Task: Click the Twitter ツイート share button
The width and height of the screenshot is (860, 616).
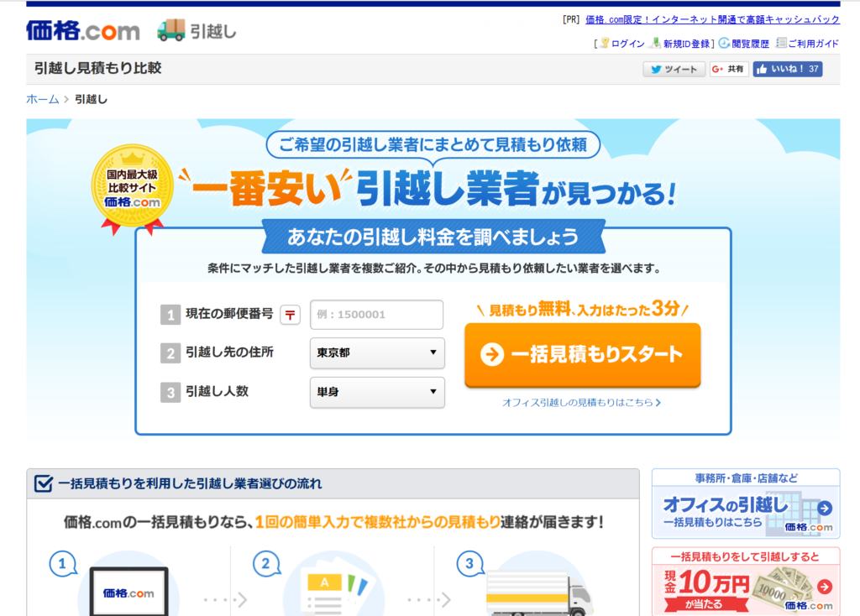Action: 674,69
